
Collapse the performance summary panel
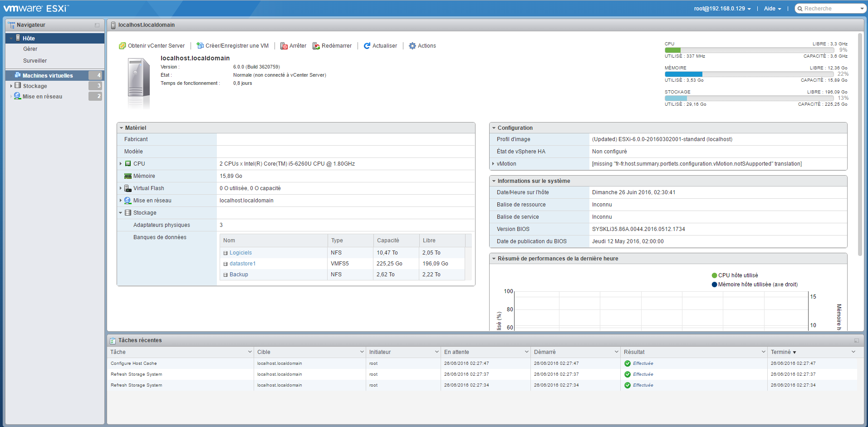point(494,259)
